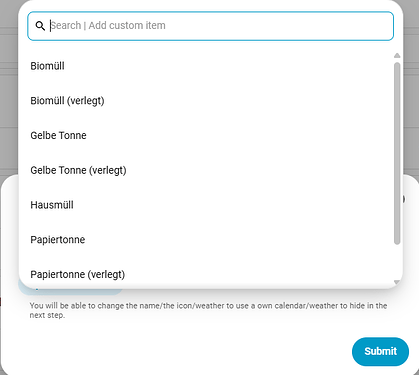The height and width of the screenshot is (375, 419).
Task: Submit the dialog with the Submit button
Action: point(380,351)
